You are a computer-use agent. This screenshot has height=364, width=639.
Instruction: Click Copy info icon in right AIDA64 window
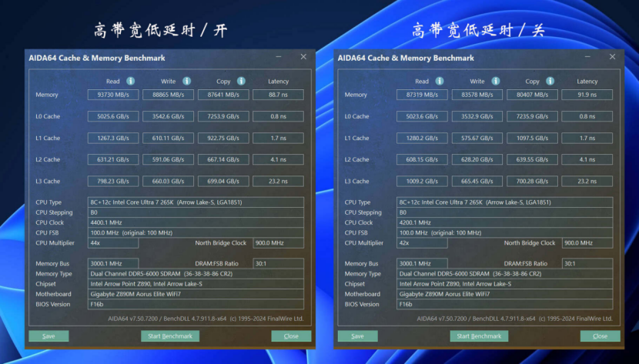pyautogui.click(x=550, y=81)
